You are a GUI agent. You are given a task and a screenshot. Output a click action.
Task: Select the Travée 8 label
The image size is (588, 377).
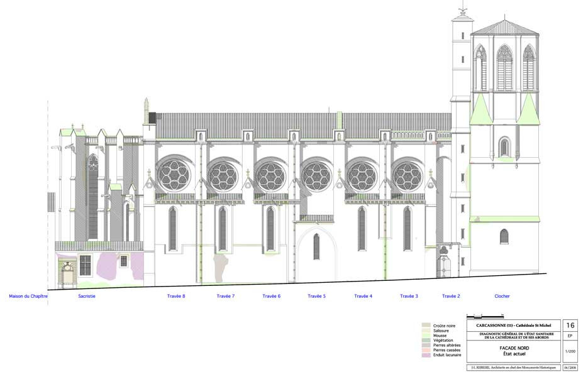(x=176, y=296)
